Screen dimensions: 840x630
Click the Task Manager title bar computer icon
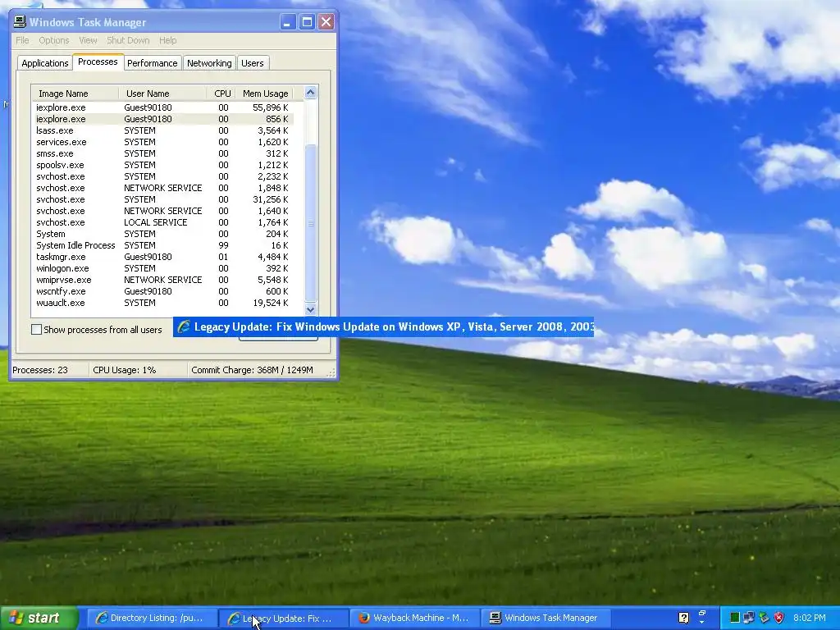coord(20,22)
